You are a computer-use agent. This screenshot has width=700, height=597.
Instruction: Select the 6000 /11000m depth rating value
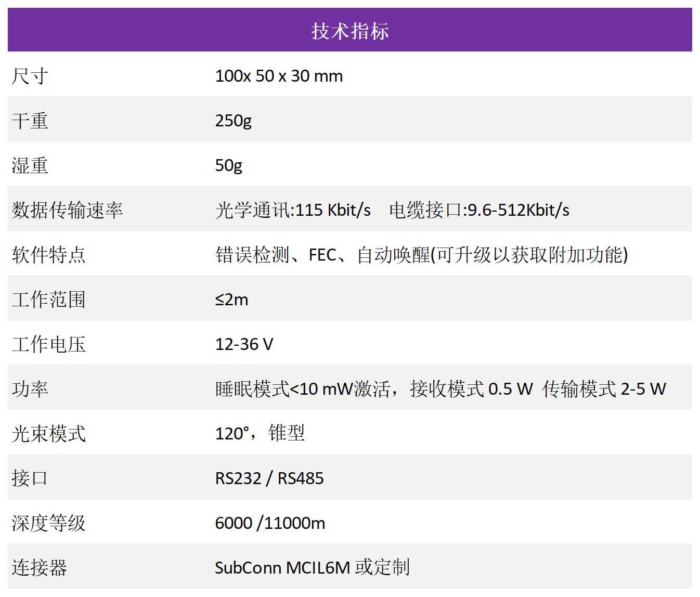270,523
